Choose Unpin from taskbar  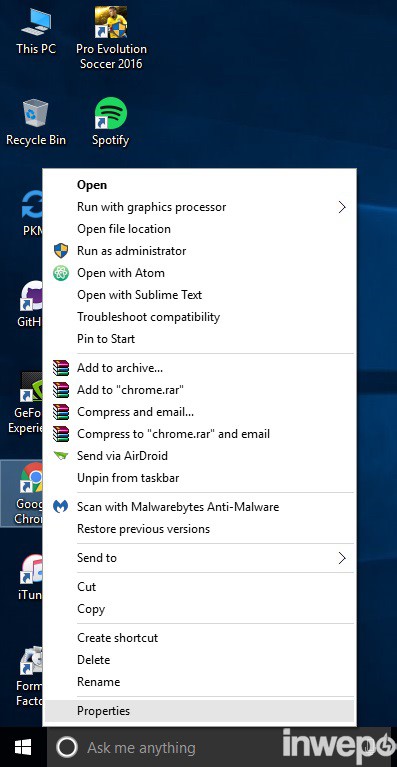199,478
